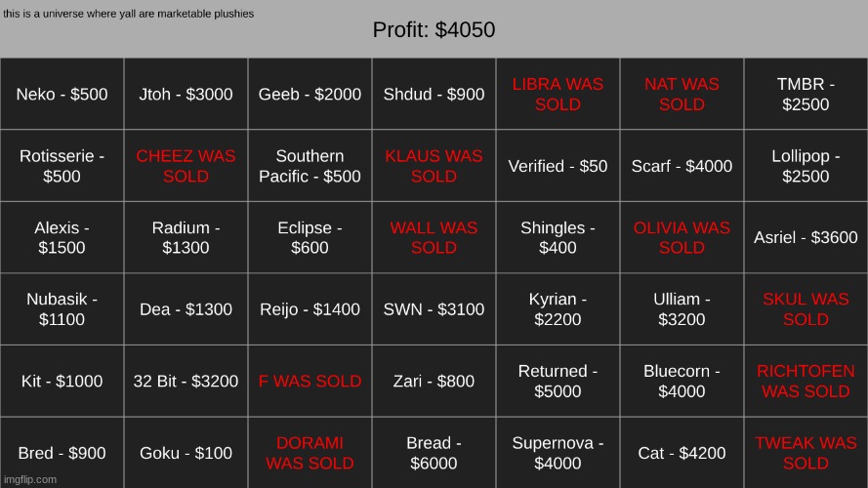Click the Asriel $3600 cell
The height and width of the screenshot is (488, 868).
click(806, 237)
